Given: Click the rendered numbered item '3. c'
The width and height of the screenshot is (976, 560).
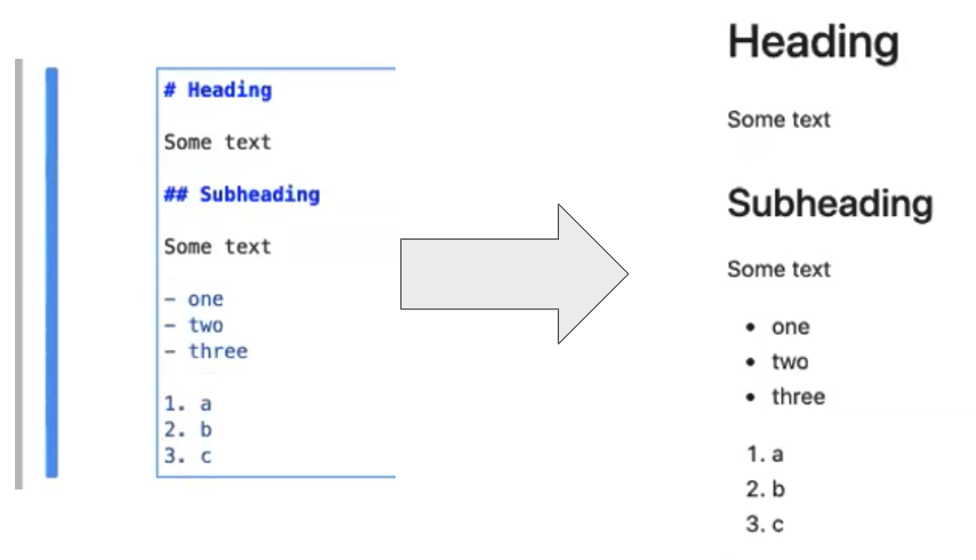Looking at the screenshot, I should (765, 524).
